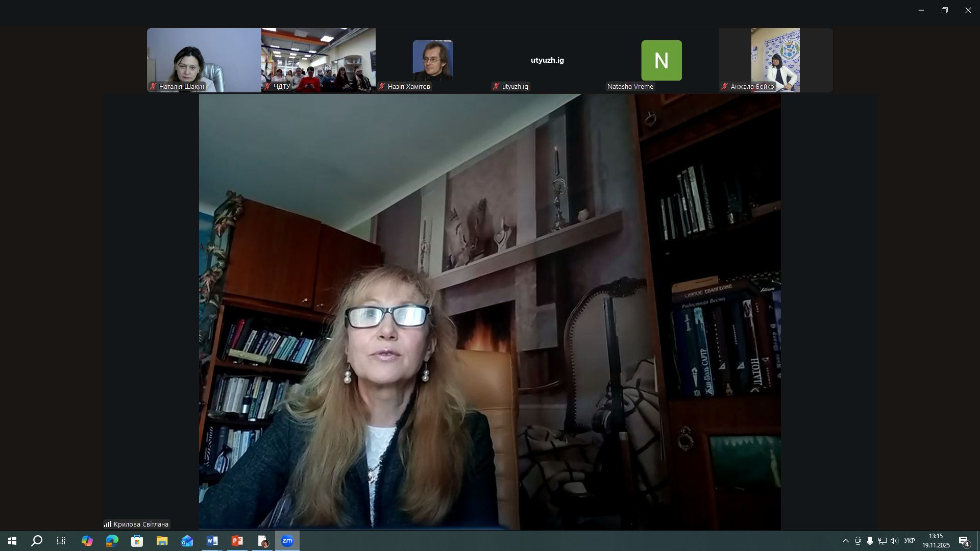Image resolution: width=980 pixels, height=551 pixels.
Task: Open File Explorer folder icon
Action: pos(162,541)
